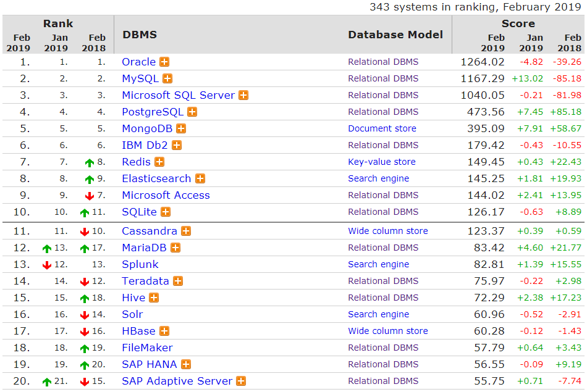Click plus icon beside Microsoft SQL Server

[243, 96]
